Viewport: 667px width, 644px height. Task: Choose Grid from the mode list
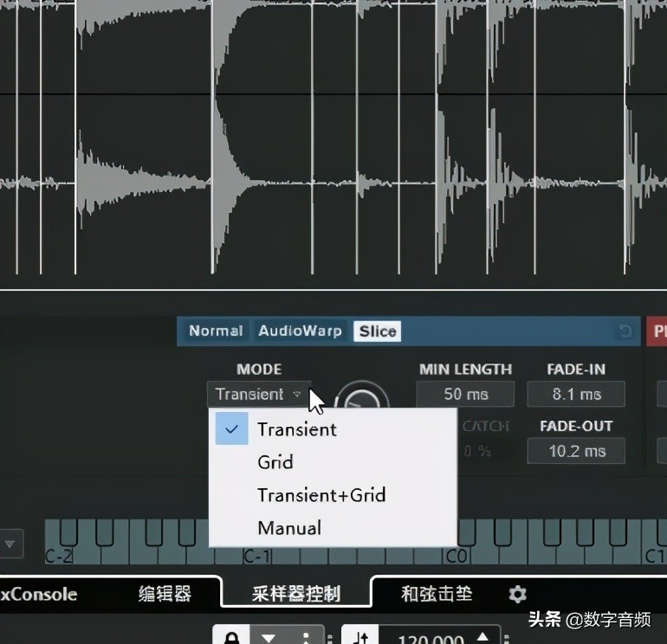pos(333,462)
